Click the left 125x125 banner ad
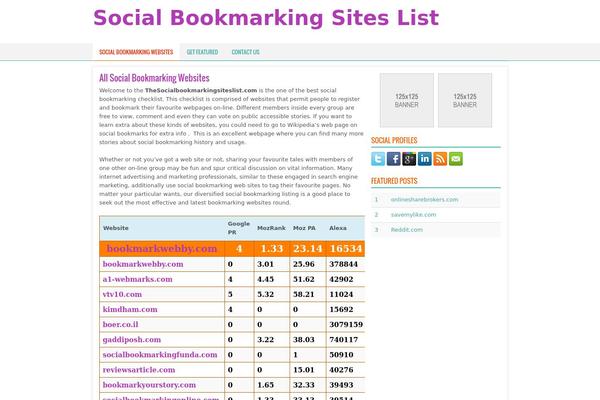 tap(407, 100)
